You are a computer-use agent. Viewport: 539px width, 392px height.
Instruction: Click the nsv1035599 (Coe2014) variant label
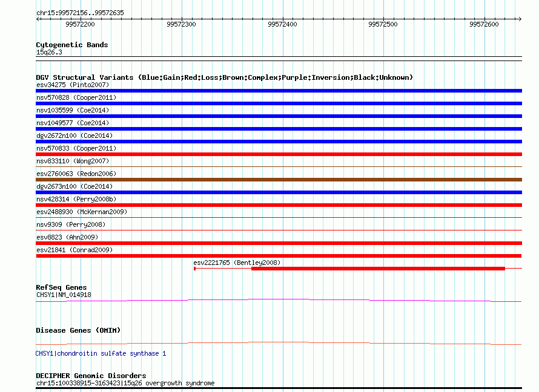click(x=73, y=110)
